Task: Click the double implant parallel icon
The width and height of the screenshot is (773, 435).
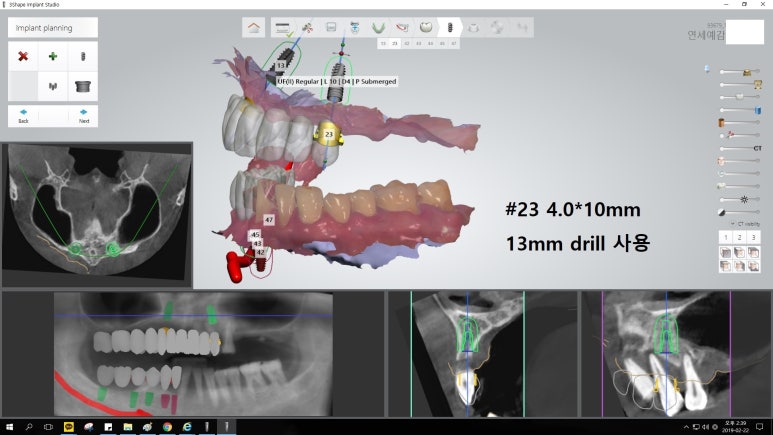Action: click(52, 86)
